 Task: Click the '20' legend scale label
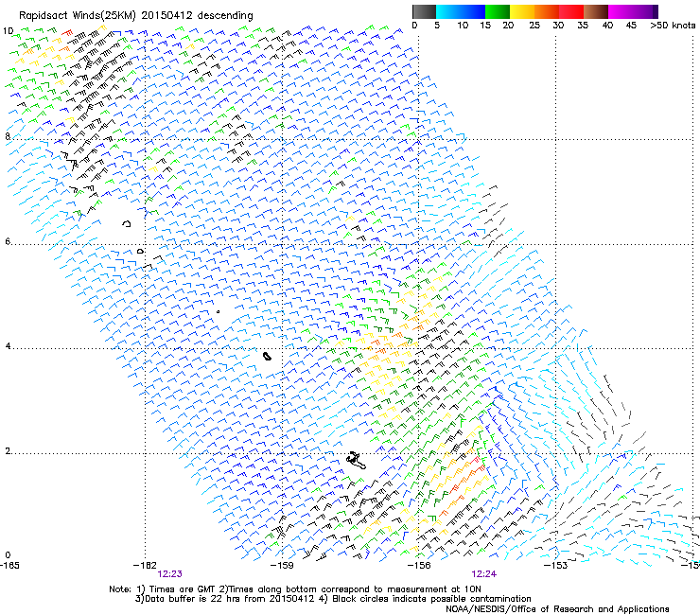508,26
